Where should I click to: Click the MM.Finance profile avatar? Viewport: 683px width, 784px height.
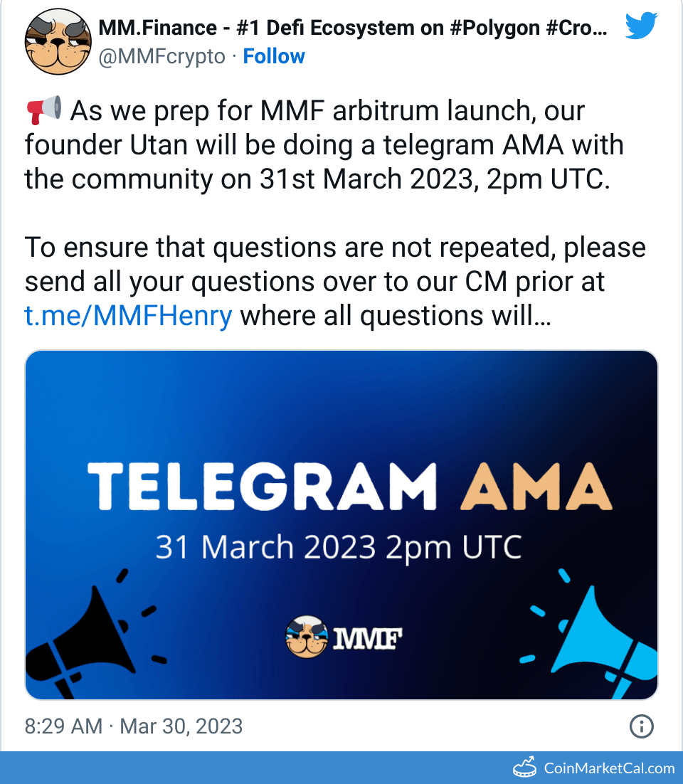click(x=58, y=41)
